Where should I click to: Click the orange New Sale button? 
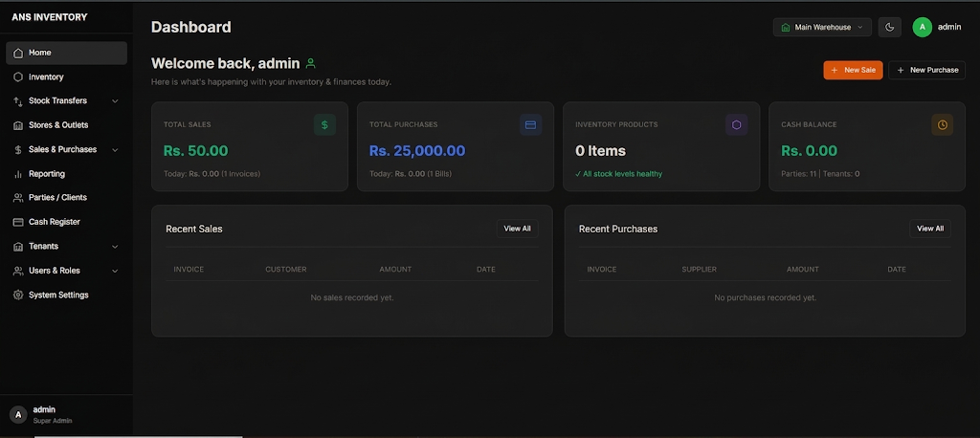click(x=853, y=70)
